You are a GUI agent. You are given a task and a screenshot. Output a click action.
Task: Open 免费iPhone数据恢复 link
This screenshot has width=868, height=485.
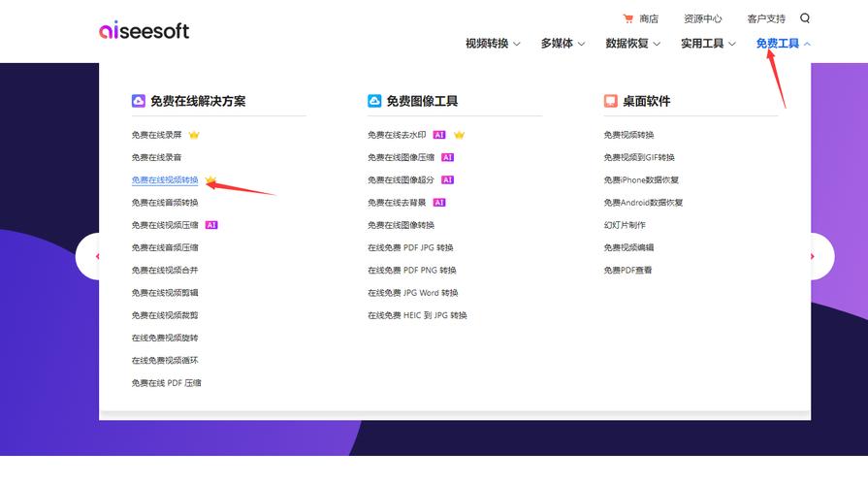(x=642, y=180)
